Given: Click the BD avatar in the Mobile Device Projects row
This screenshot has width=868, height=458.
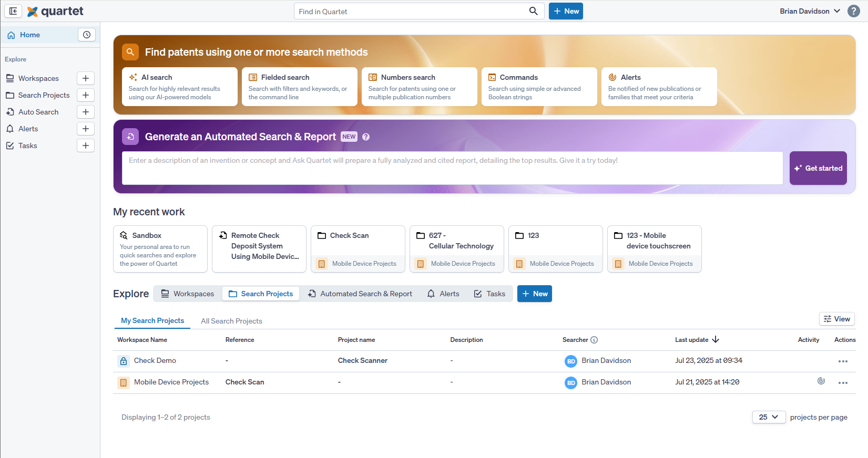Looking at the screenshot, I should [x=571, y=383].
